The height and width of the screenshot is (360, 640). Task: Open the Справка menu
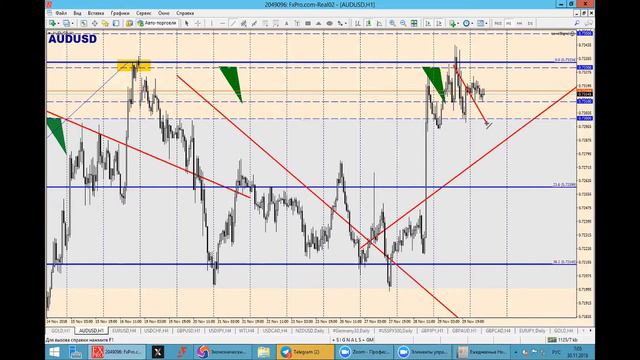[x=185, y=13]
